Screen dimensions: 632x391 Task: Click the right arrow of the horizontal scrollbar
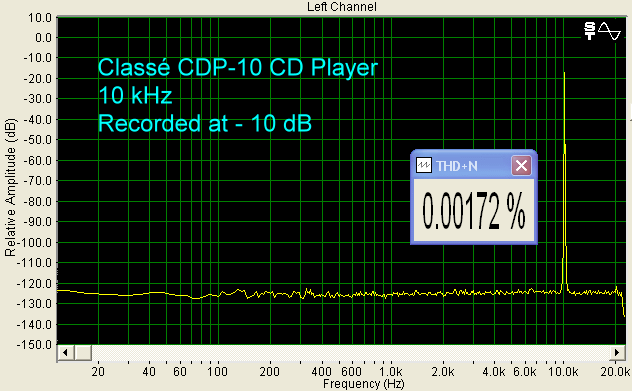point(617,353)
